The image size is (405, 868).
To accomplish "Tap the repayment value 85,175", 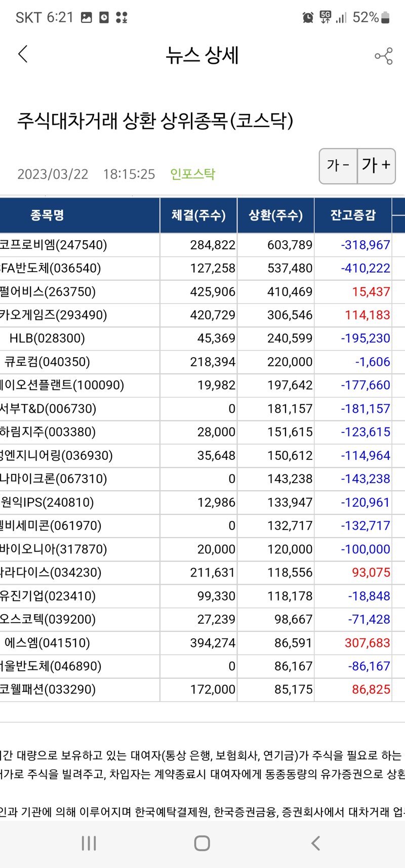I will point(294,690).
